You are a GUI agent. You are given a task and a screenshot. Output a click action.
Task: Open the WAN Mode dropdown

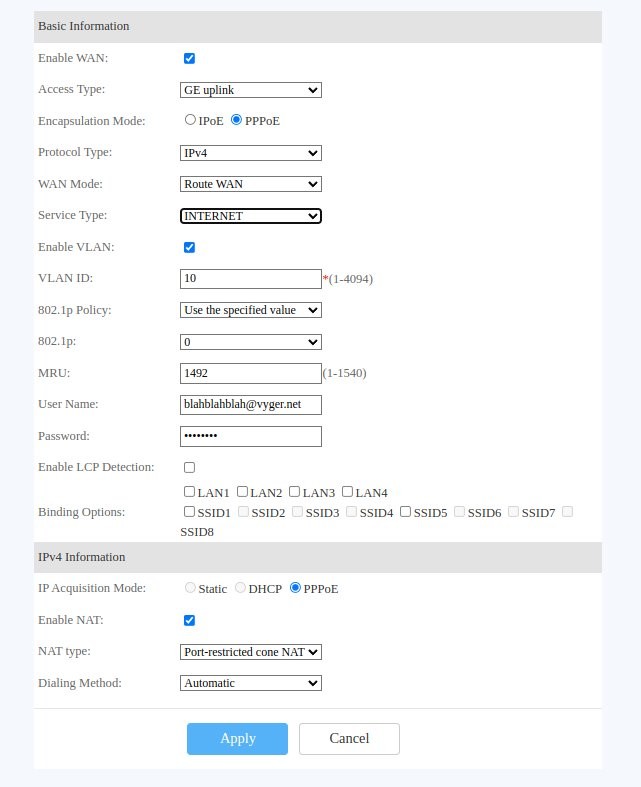251,184
